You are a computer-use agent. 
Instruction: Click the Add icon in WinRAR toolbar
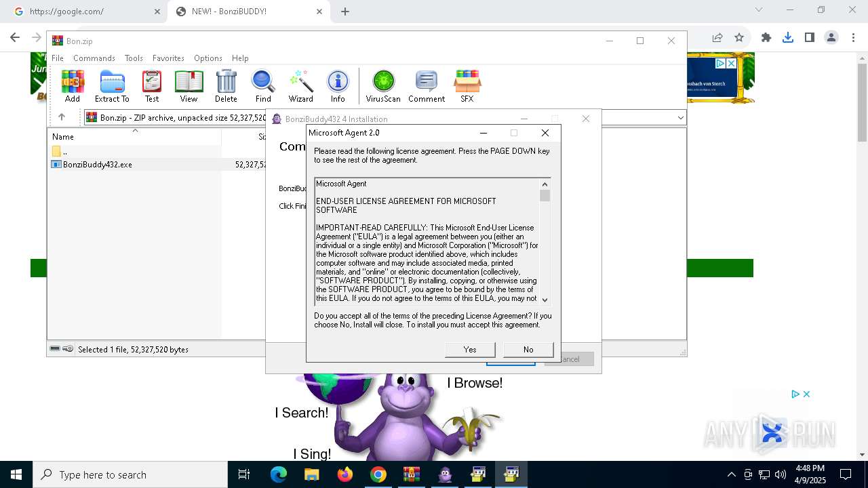(x=73, y=86)
